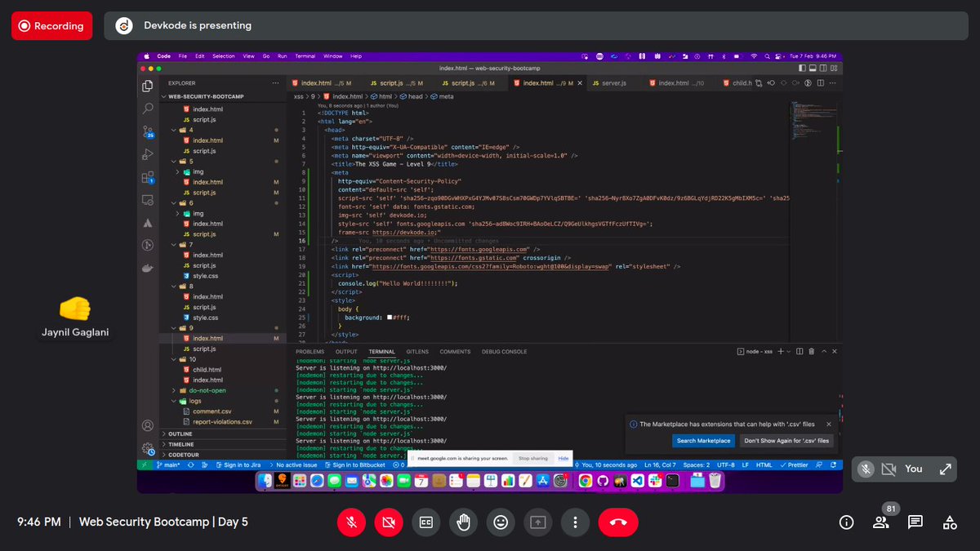Click Sign in to Bitbucket in status bar
Screen dimensions: 980x551
(355, 464)
